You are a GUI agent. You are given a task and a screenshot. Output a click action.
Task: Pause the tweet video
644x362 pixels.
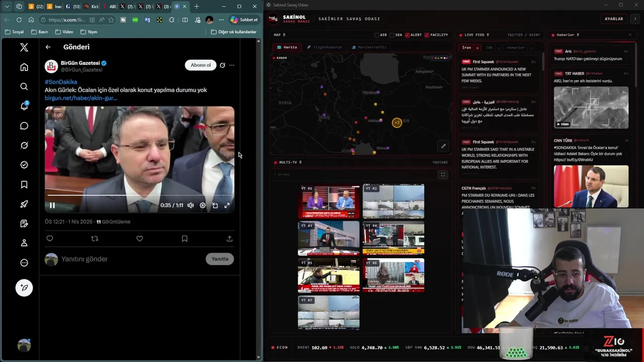(x=52, y=205)
